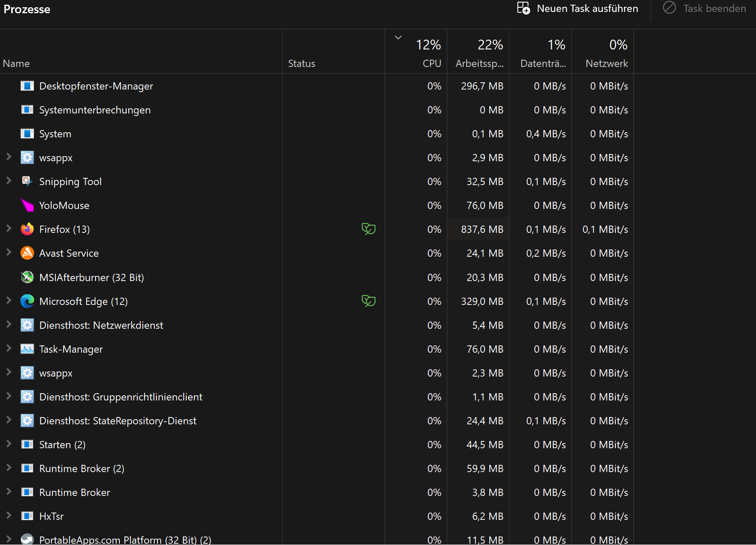Image resolution: width=756 pixels, height=545 pixels.
Task: Select the wsappx gear icon
Action: (x=27, y=157)
